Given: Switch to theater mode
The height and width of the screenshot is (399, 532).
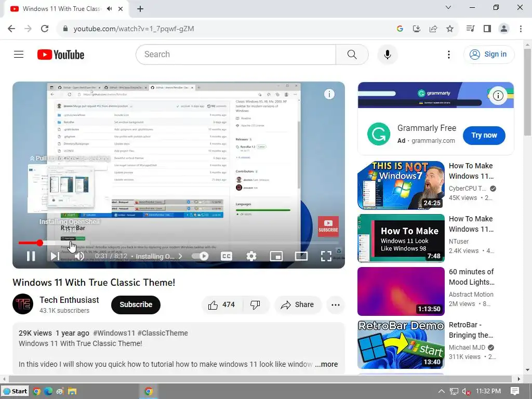Looking at the screenshot, I should 301,256.
